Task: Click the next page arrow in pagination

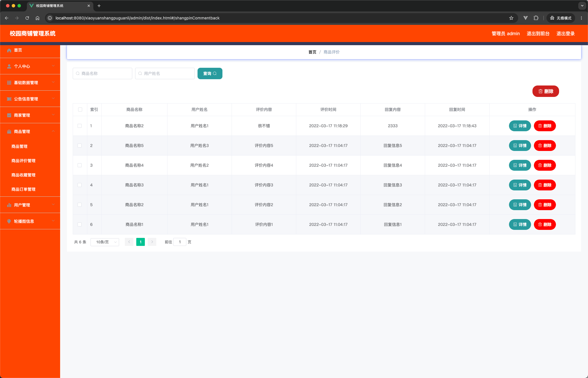Action: [152, 242]
